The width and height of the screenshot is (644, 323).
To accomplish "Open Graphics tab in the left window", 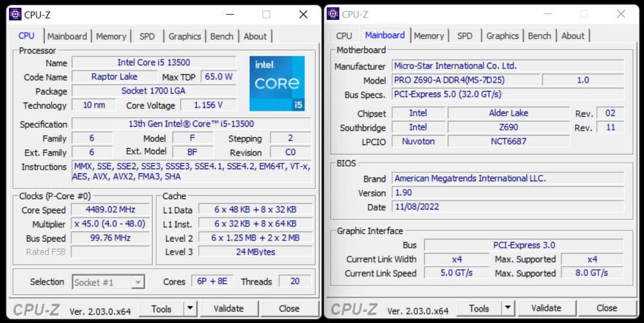I will (184, 36).
